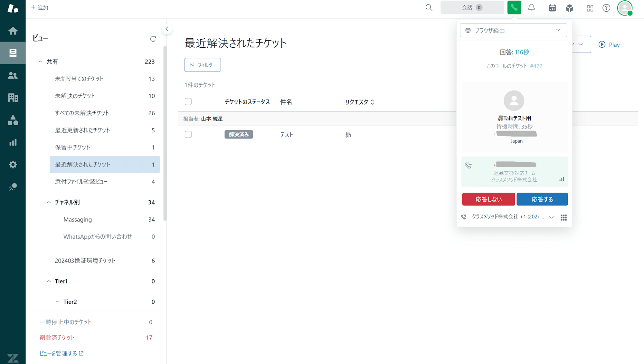Click requester 昴 in ticket row
The height and width of the screenshot is (364, 644).
pyautogui.click(x=348, y=135)
